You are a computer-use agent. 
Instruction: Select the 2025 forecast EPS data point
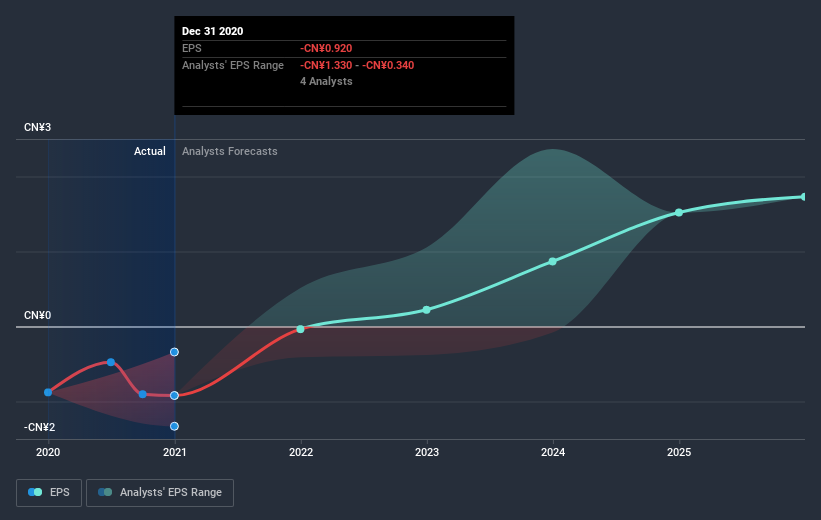tap(679, 213)
